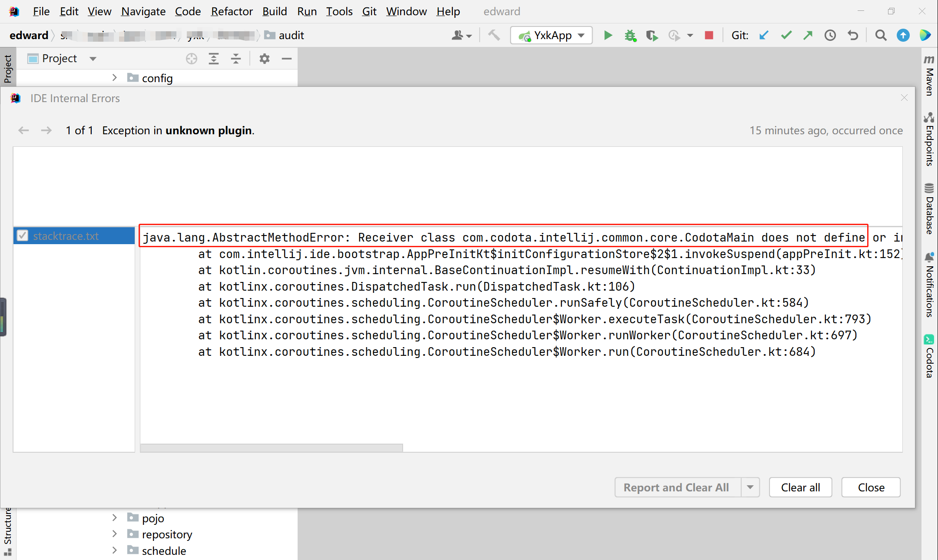Click the Debug bug icon

click(x=630, y=35)
